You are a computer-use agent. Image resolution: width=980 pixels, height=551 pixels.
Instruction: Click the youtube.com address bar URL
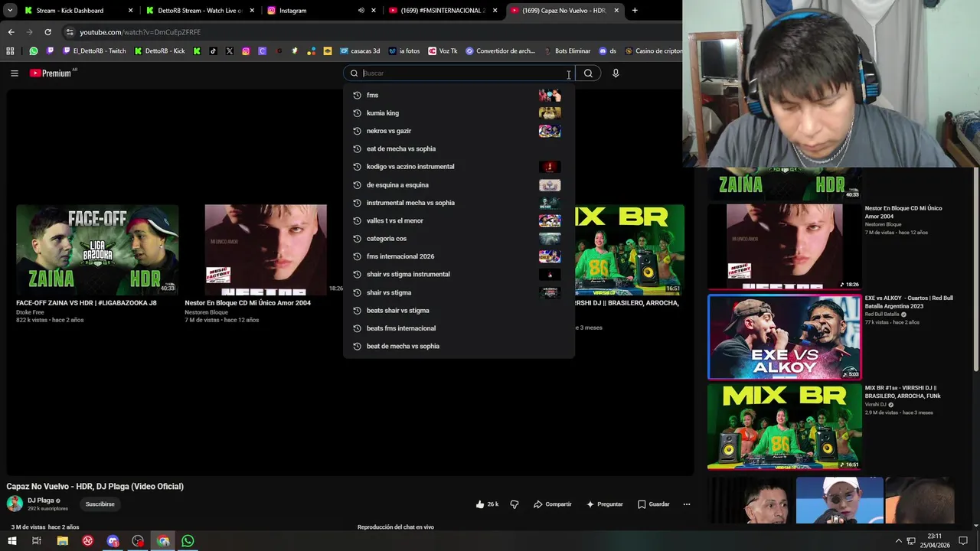(140, 32)
